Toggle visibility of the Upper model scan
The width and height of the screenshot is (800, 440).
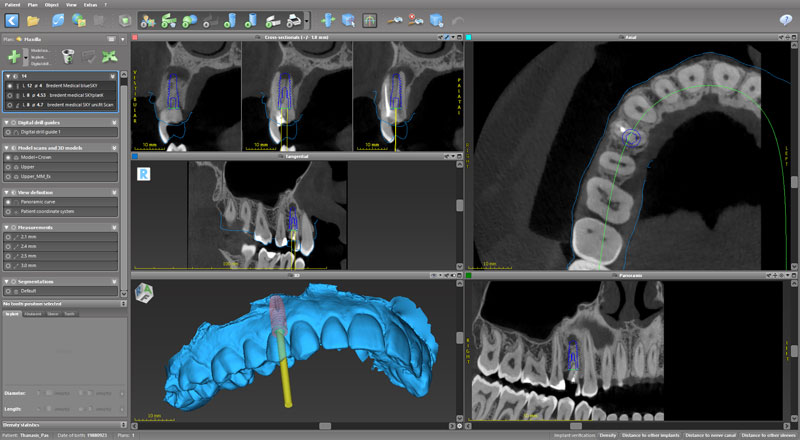click(10, 168)
